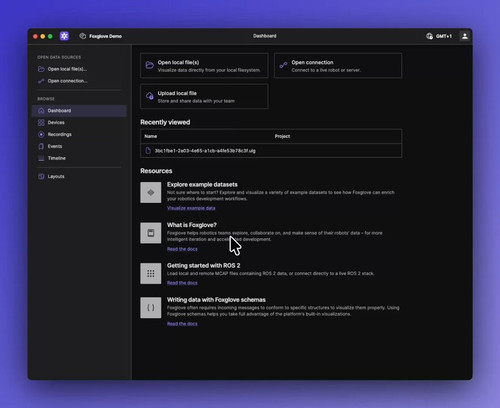Click the Explore example datasets thumbnail icon
Screen dimensions: 500x408
tap(151, 192)
